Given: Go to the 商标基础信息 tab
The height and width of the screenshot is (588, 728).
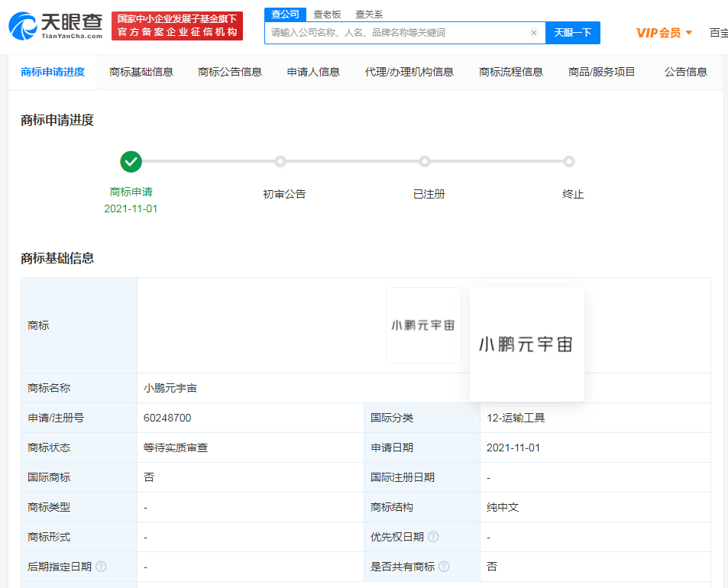Looking at the screenshot, I should [x=141, y=72].
